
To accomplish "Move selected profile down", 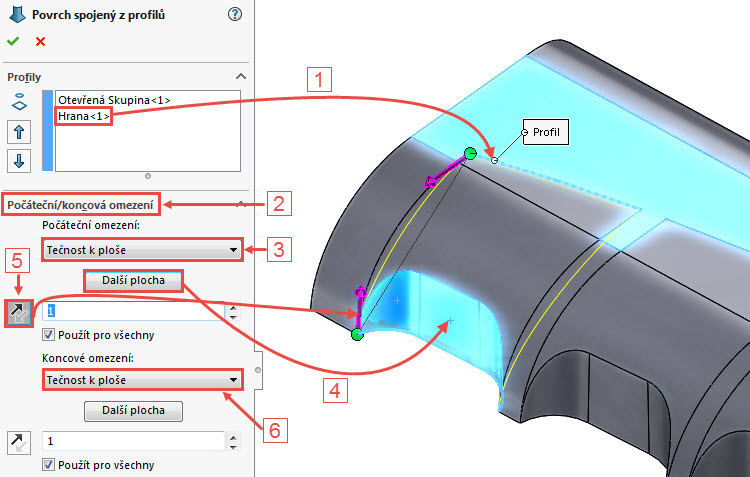I will point(19,161).
